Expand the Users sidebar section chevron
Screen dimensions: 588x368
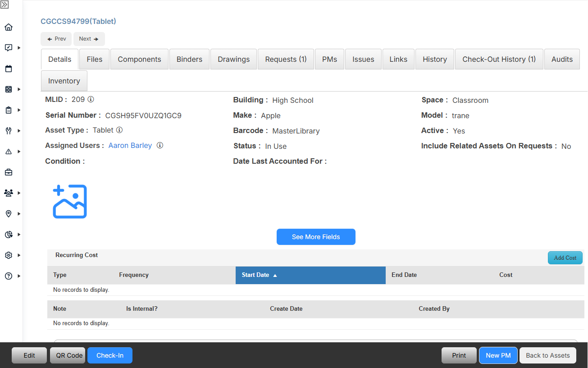click(18, 193)
